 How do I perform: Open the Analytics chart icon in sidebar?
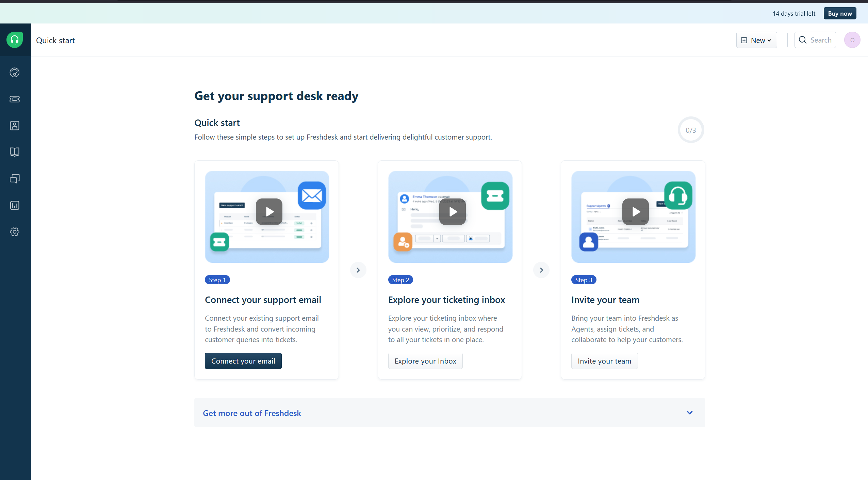click(15, 205)
